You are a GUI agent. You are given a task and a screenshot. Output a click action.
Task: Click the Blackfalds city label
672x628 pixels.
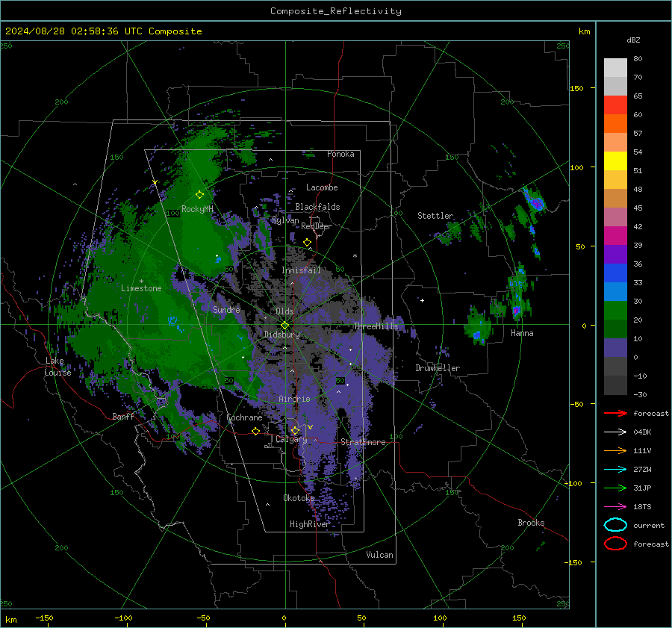(x=317, y=207)
